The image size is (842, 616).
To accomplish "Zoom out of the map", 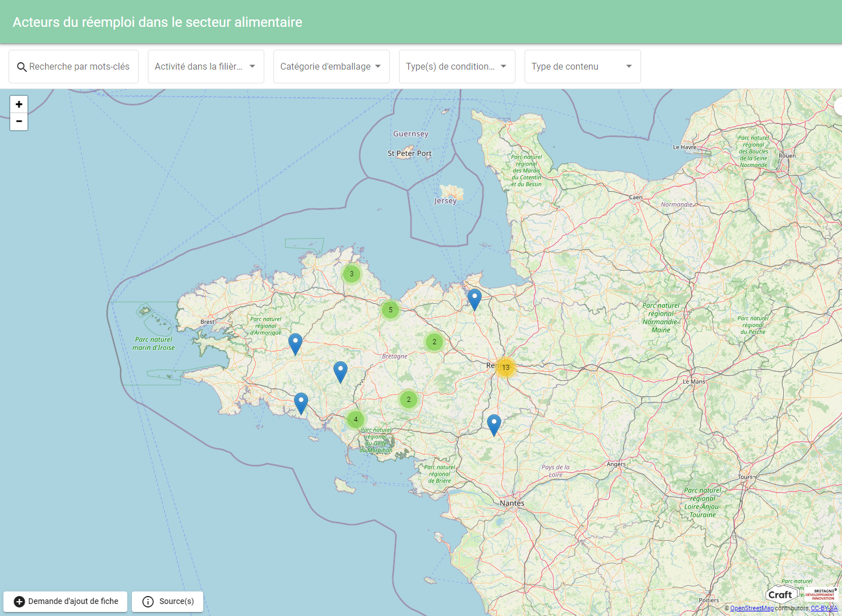I will point(19,122).
